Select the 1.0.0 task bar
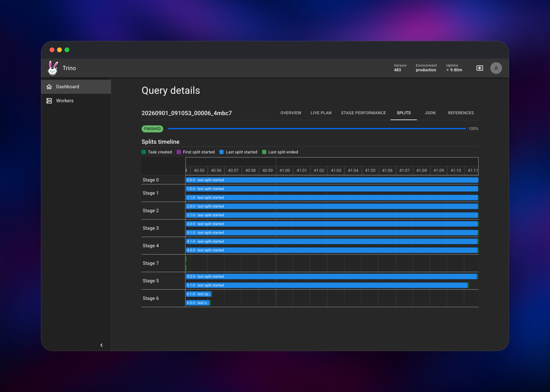The height and width of the screenshot is (392, 550). [332, 189]
